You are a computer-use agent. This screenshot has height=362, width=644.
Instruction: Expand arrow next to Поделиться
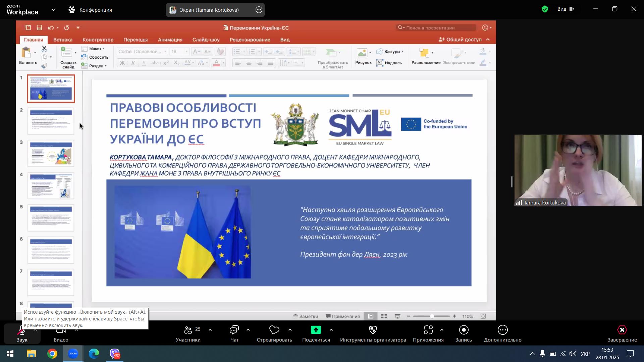pos(331,330)
